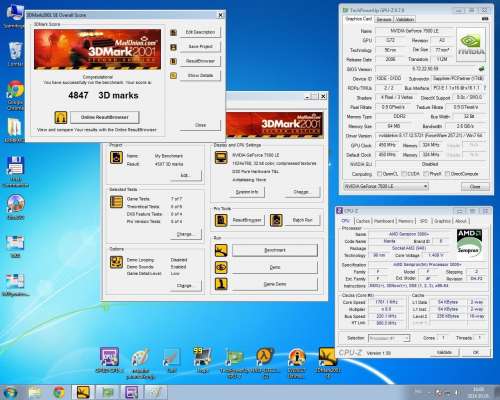Click the Project section icon in 3DMark2001
500x400 pixels.
coord(116,157)
